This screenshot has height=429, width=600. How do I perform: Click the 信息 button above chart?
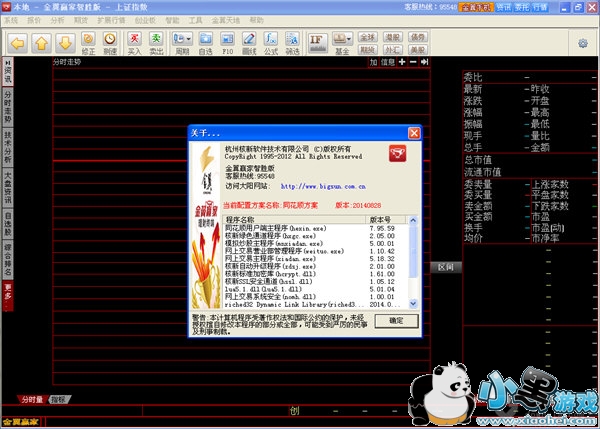coord(388,62)
